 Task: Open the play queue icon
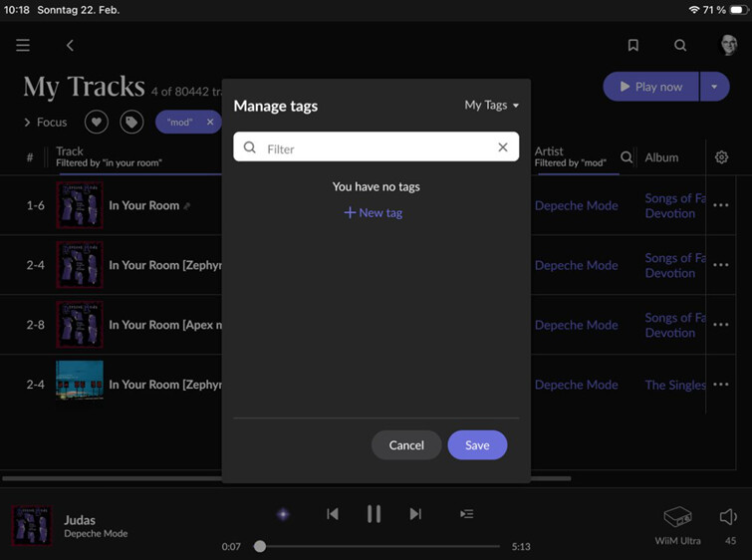point(466,514)
